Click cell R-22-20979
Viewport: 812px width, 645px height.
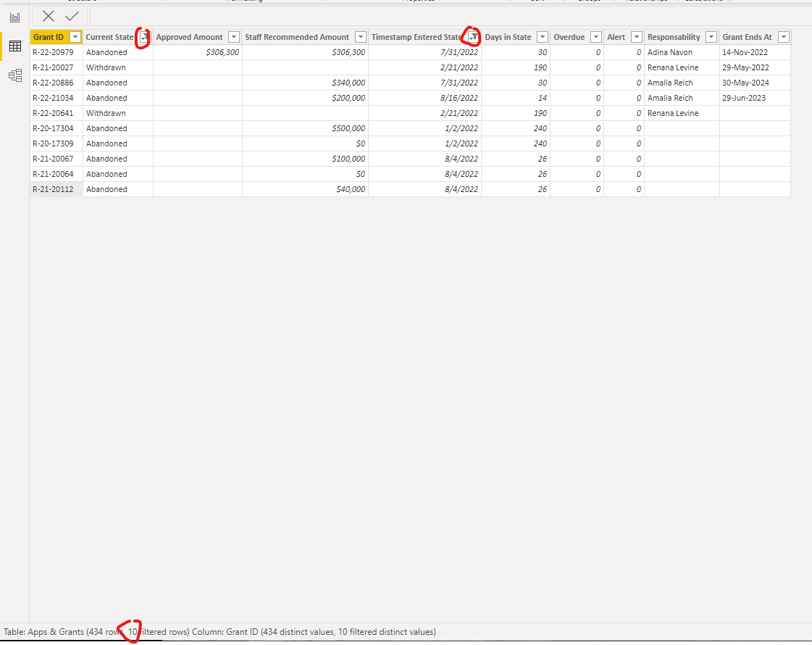[x=56, y=52]
